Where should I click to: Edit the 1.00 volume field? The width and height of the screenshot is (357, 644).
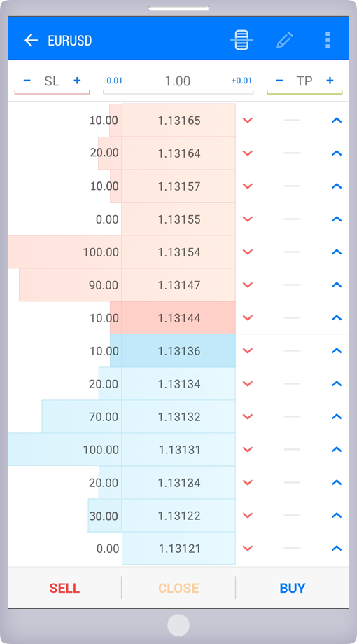[x=178, y=81]
